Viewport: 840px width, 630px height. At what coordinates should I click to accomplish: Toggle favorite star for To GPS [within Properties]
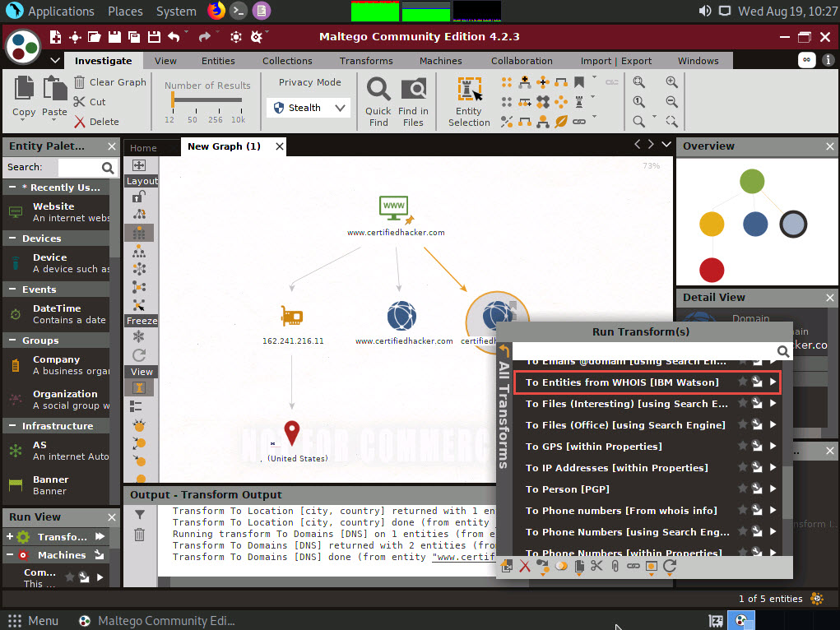tap(742, 445)
